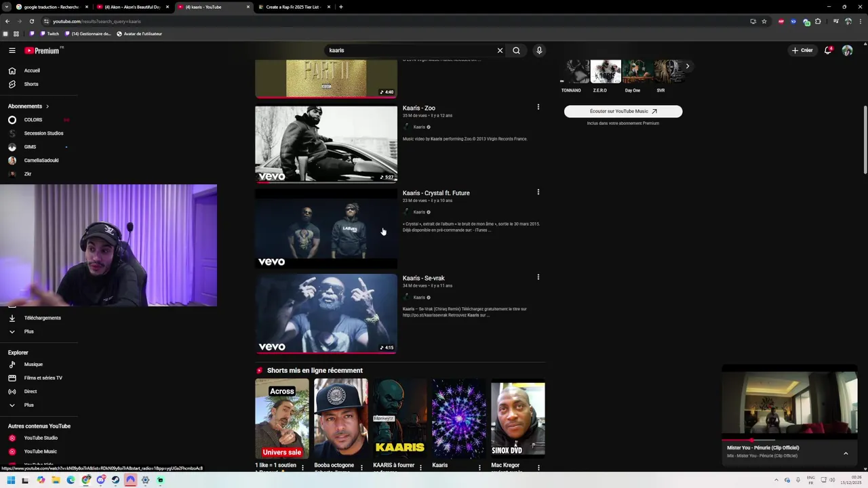Open options for the Mac Kregor short
Screen dimensions: 868x488
tap(538, 467)
